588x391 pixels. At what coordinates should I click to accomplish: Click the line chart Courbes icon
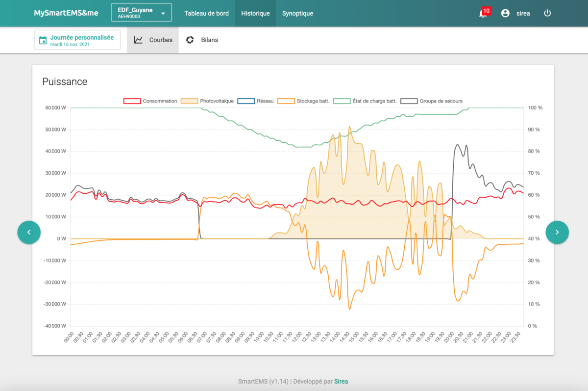138,40
